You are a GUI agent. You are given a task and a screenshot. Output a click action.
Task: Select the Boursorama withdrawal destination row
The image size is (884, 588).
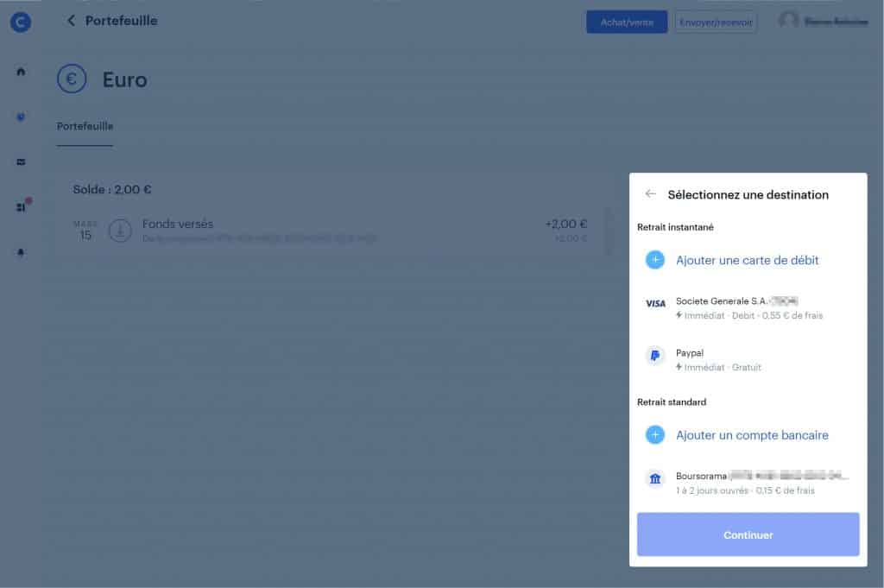tap(748, 482)
